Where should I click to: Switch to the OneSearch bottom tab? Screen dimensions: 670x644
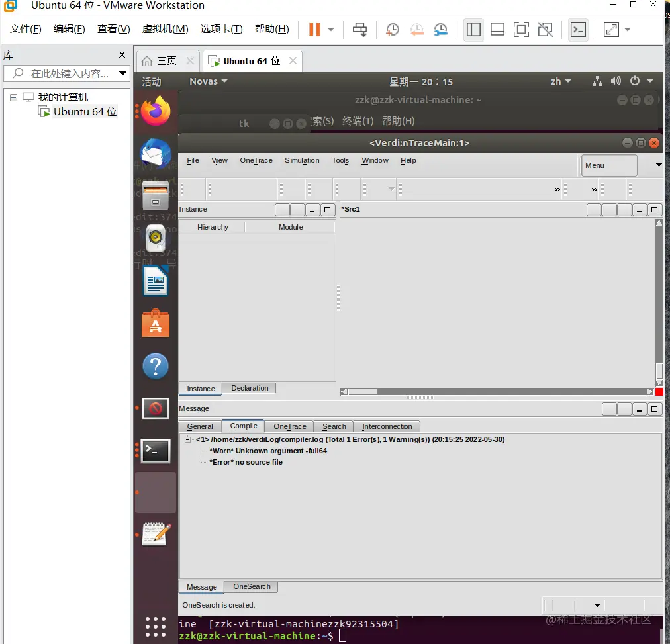[252, 586]
